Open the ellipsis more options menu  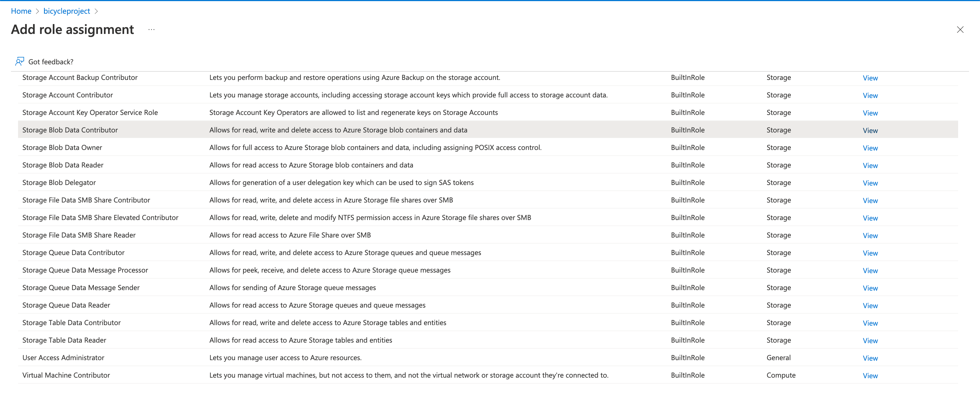click(151, 30)
